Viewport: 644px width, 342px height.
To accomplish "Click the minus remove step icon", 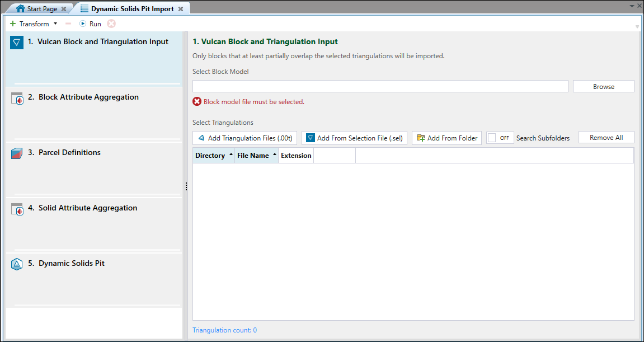I will pyautogui.click(x=68, y=24).
